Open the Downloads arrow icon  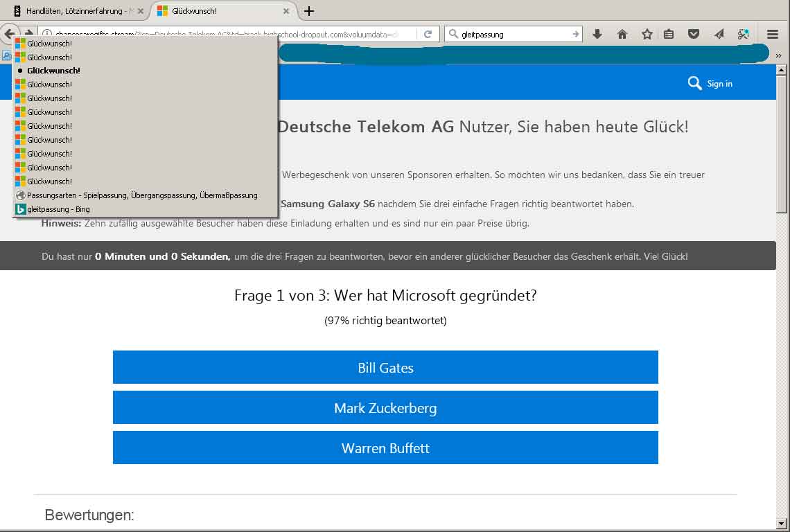(x=597, y=34)
